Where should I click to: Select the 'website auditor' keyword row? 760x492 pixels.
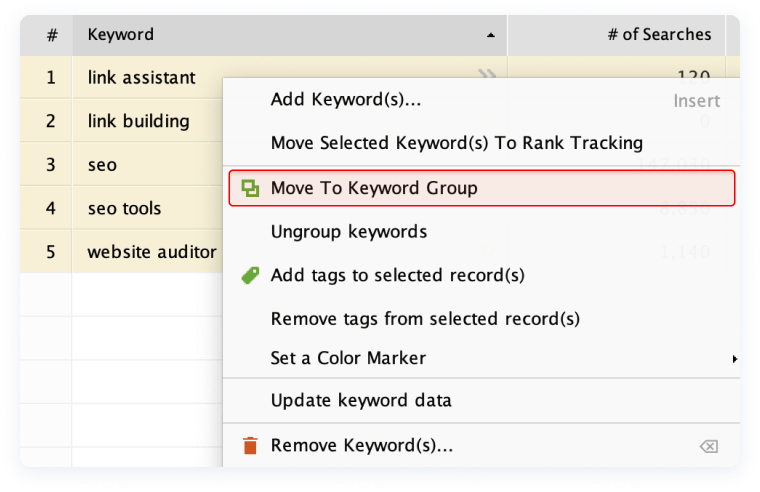(x=121, y=252)
